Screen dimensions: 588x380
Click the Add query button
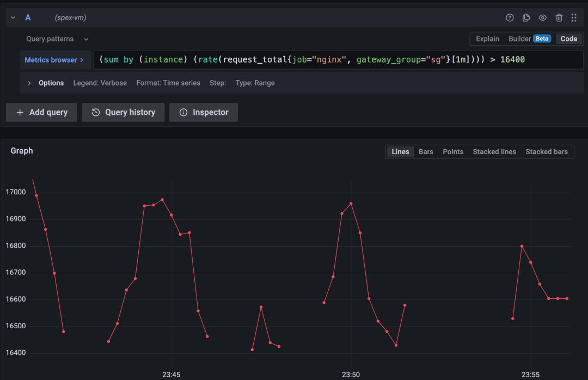(x=41, y=112)
